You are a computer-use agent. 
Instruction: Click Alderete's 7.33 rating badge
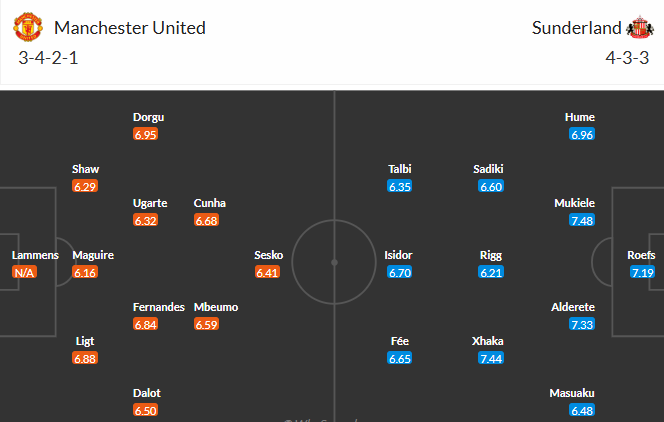coord(581,324)
